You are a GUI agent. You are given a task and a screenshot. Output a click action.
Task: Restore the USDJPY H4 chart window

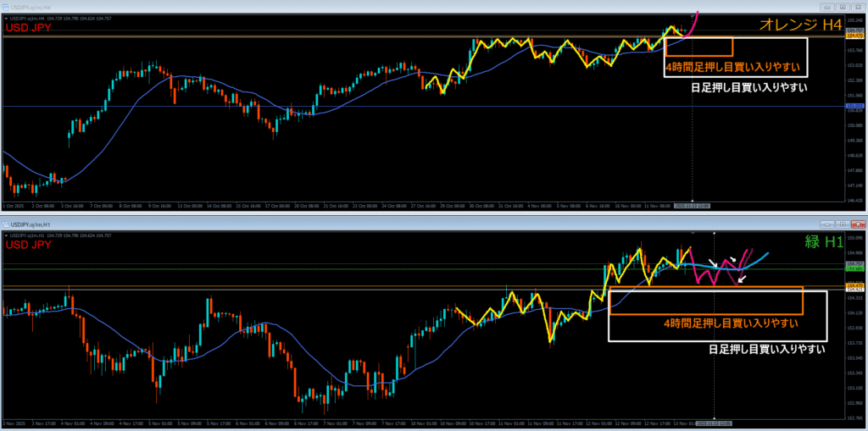pyautogui.click(x=843, y=8)
